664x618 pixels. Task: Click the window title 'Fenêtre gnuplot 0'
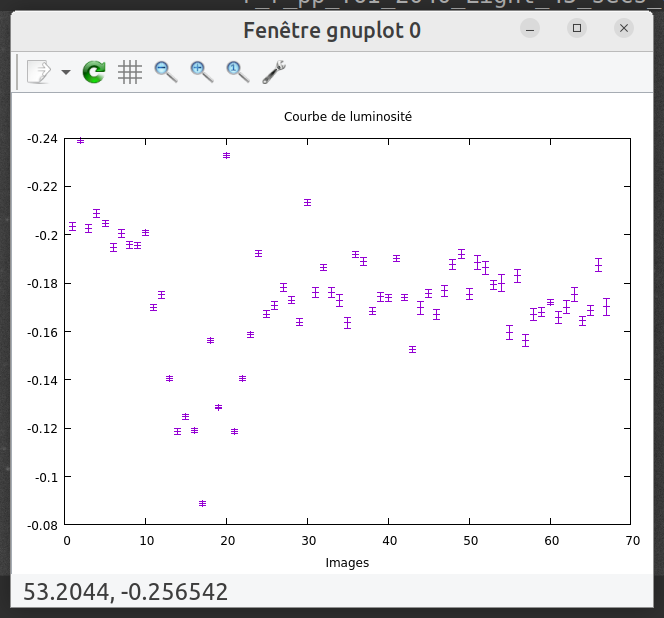pos(332,30)
